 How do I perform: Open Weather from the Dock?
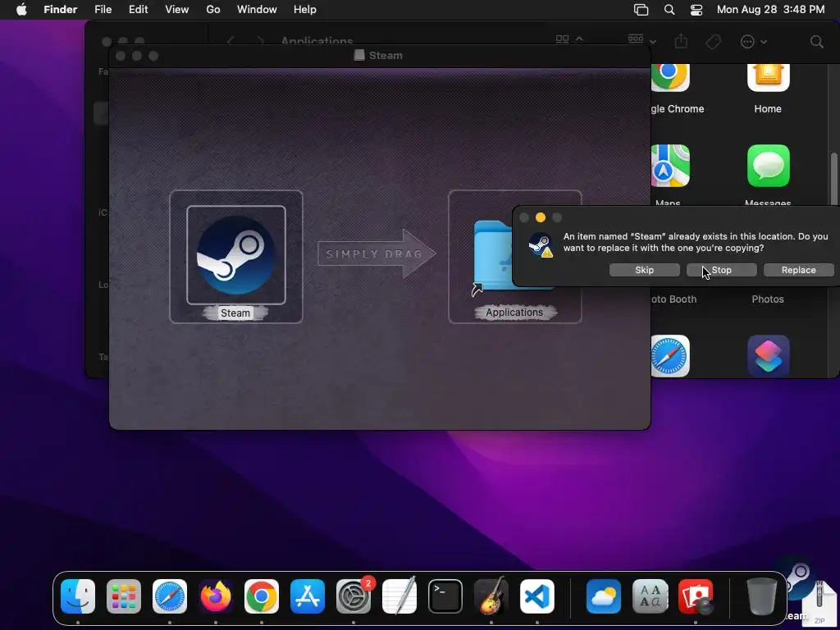point(604,596)
